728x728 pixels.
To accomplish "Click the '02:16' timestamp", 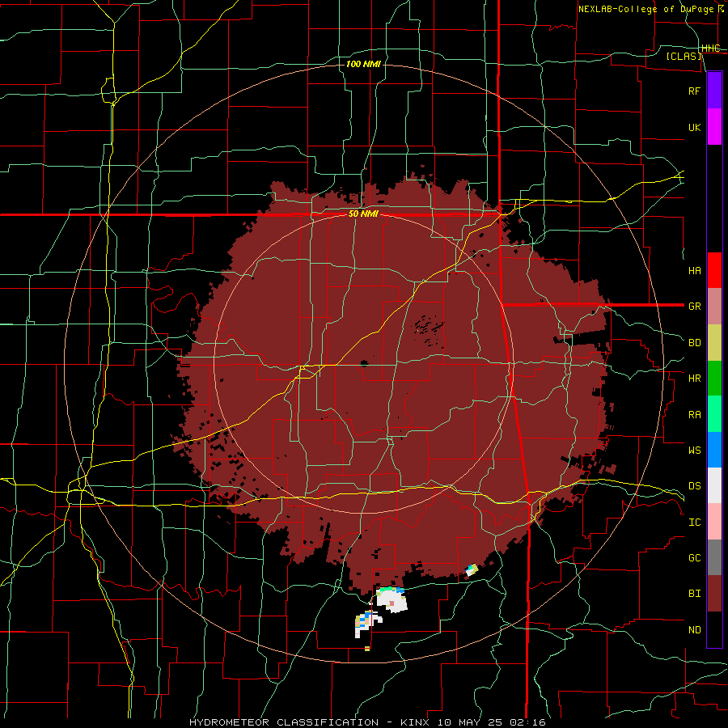I will [x=530, y=722].
